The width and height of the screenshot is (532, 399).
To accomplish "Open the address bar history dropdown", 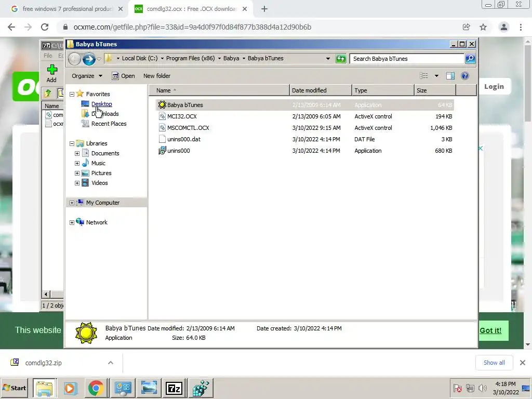I will point(328,59).
